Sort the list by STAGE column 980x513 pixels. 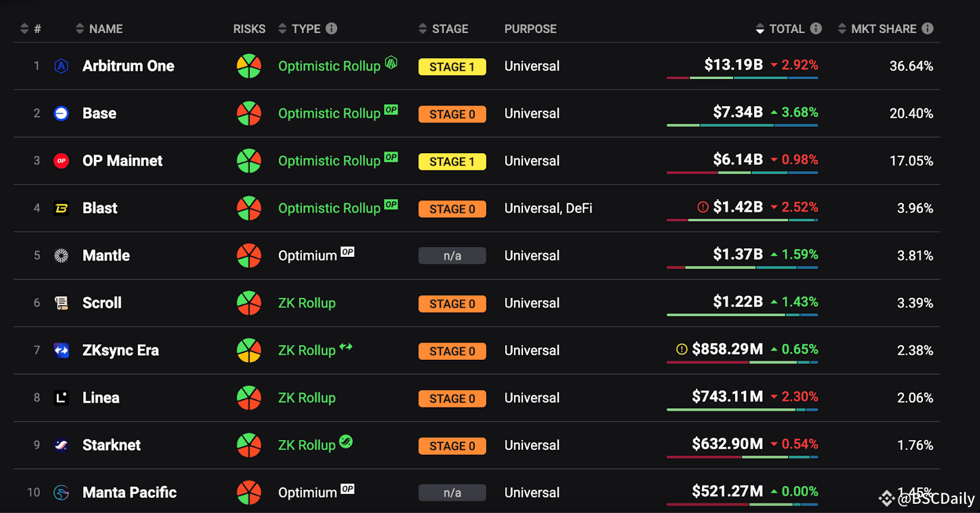click(x=450, y=29)
